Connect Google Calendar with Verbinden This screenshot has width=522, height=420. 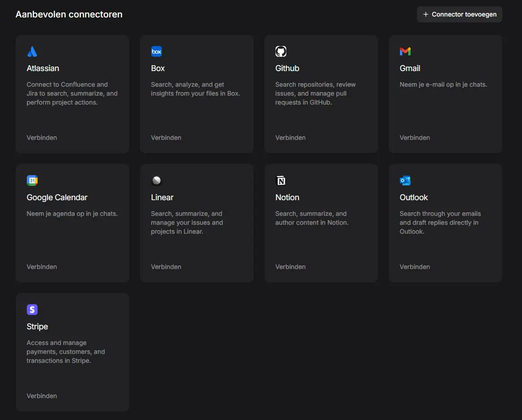tap(42, 267)
